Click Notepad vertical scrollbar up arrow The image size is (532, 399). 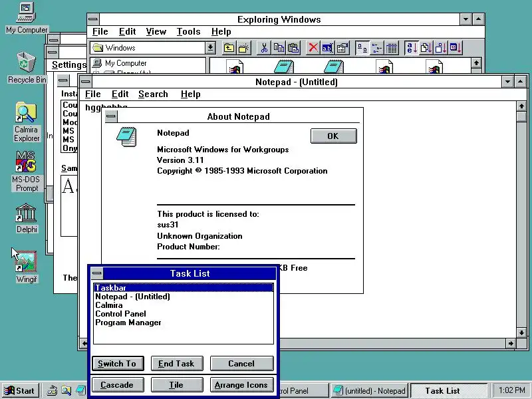tap(521, 106)
